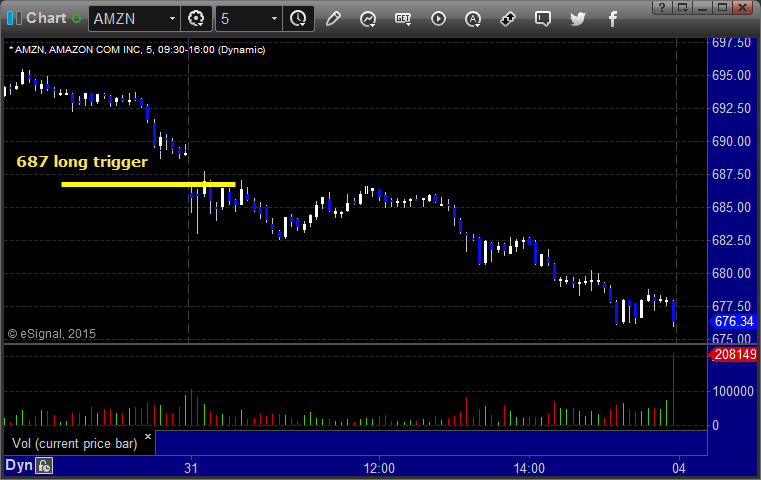Open the alerts circled-A icon

473,19
